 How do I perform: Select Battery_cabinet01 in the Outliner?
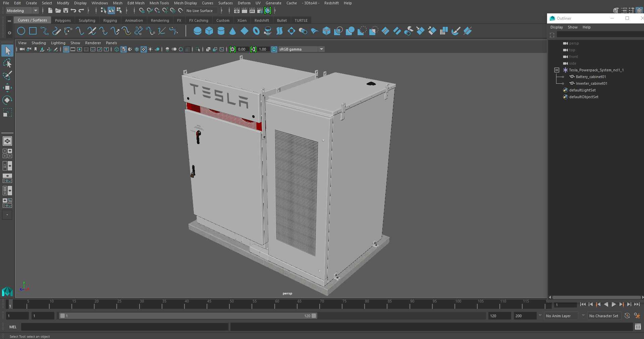coord(591,77)
